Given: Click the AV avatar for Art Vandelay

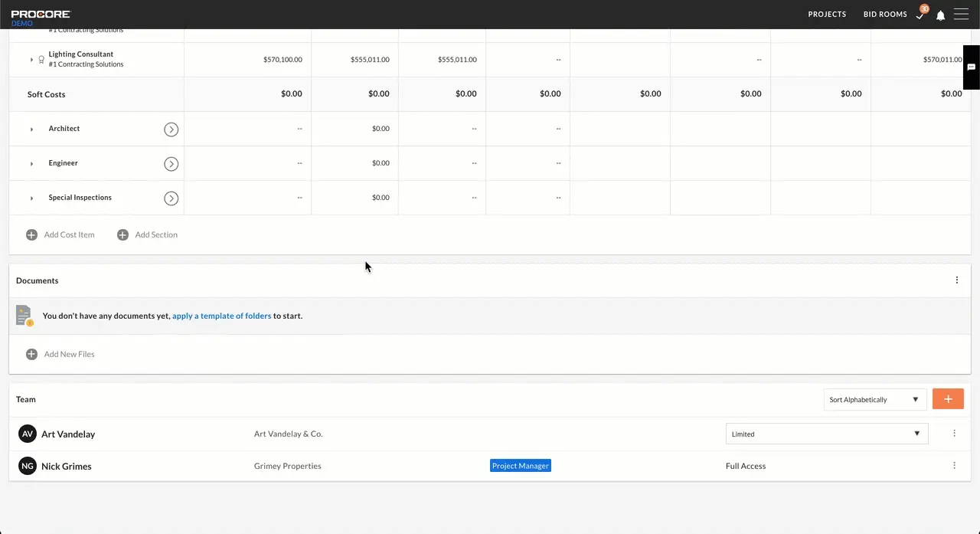Looking at the screenshot, I should (x=28, y=434).
